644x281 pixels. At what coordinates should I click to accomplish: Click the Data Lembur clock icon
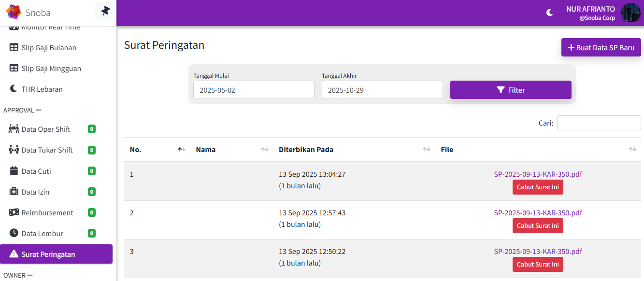pos(14,233)
